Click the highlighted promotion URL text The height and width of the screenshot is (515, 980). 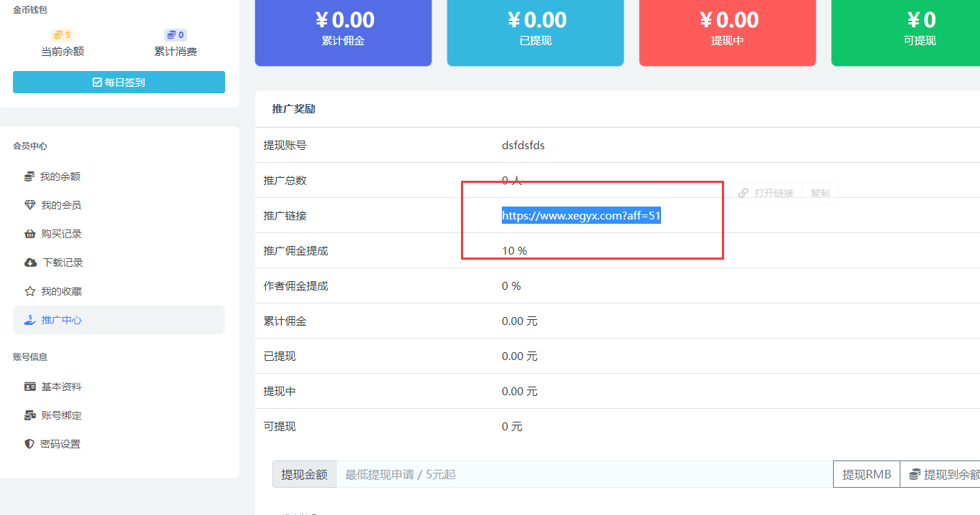(581, 215)
